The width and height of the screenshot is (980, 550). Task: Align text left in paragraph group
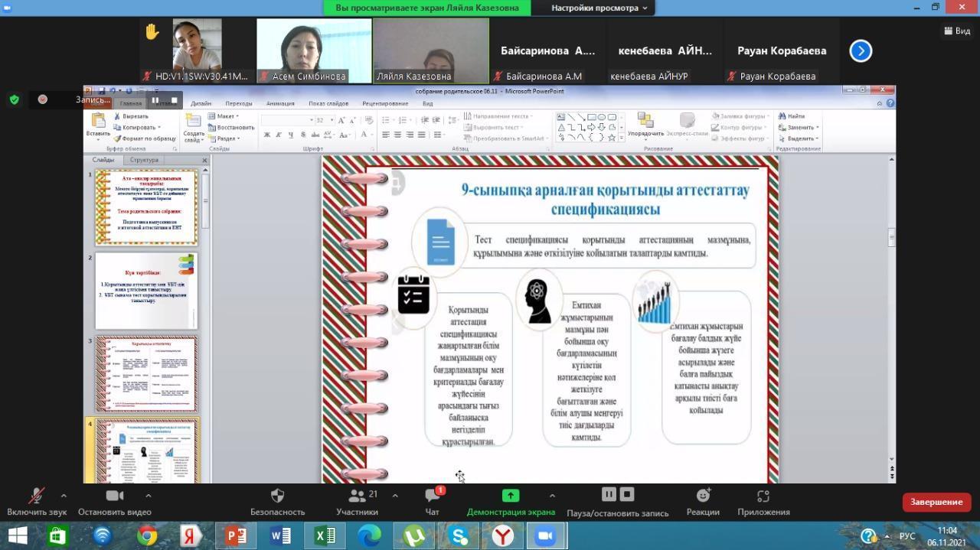pos(386,135)
